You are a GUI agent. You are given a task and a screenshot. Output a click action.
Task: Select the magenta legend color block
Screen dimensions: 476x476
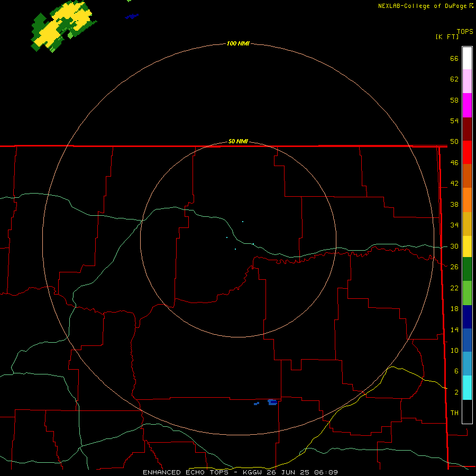coord(467,105)
